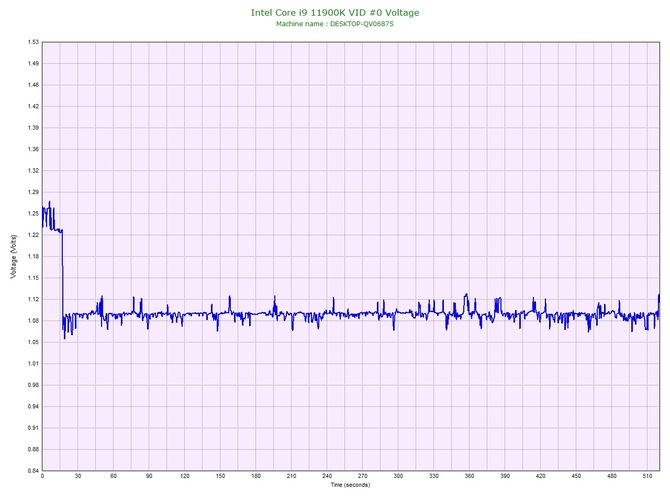Select the 1.18 voltage tick label
Screen dimensions: 670x502
[33, 256]
